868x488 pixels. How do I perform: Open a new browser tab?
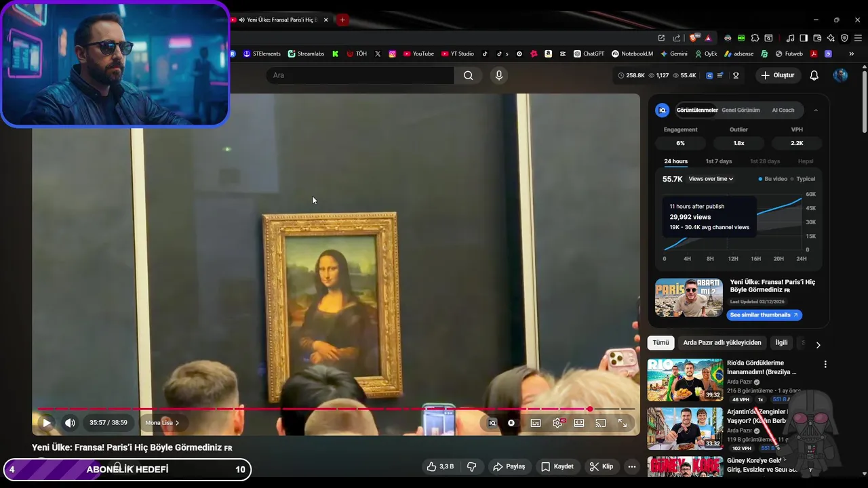(x=342, y=20)
